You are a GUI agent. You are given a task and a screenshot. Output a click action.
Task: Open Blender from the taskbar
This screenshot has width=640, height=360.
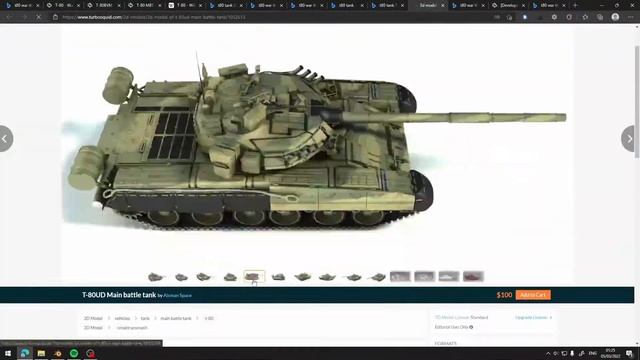coord(58,353)
